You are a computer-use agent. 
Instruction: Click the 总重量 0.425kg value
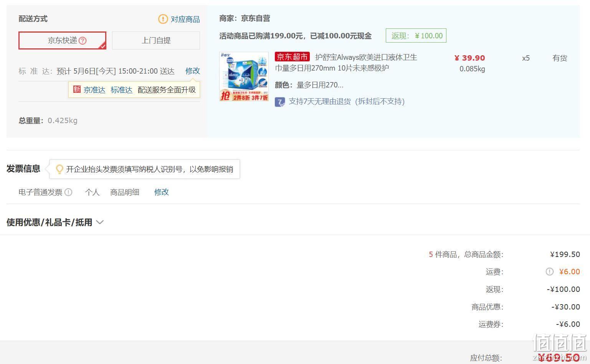click(63, 120)
